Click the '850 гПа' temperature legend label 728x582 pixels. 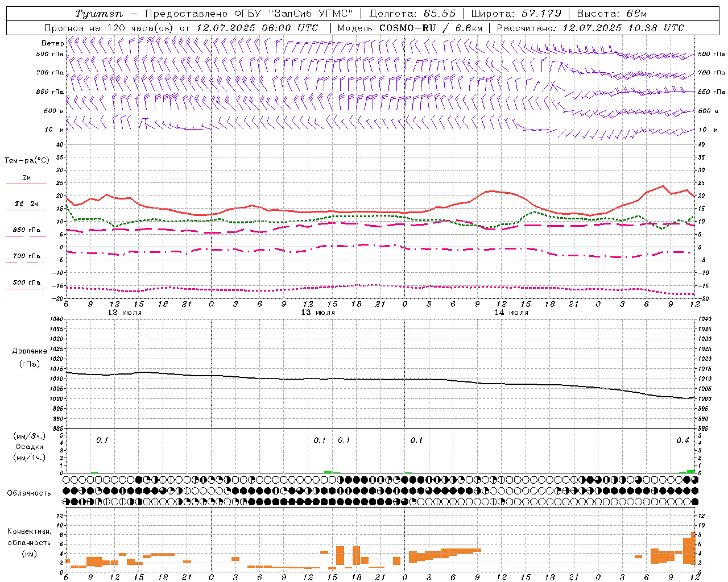point(27,230)
